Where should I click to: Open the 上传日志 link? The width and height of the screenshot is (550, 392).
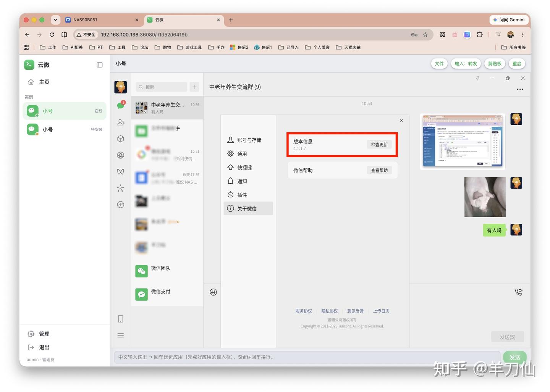tap(381, 311)
